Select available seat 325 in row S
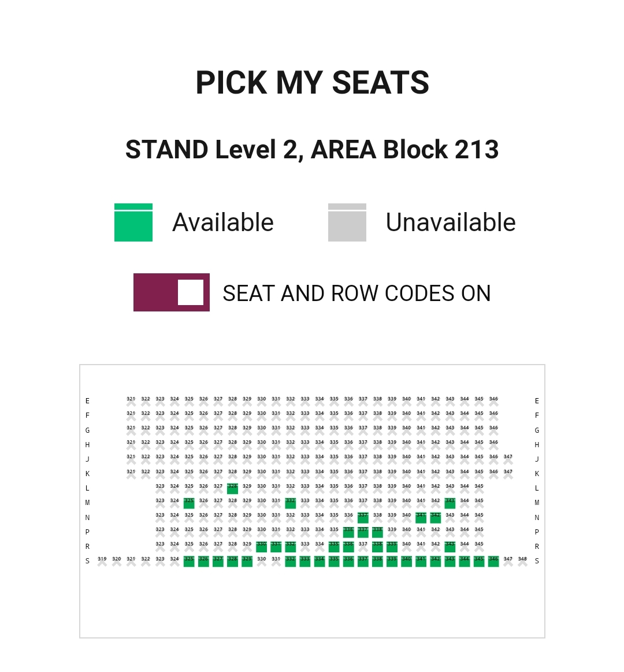 point(189,562)
